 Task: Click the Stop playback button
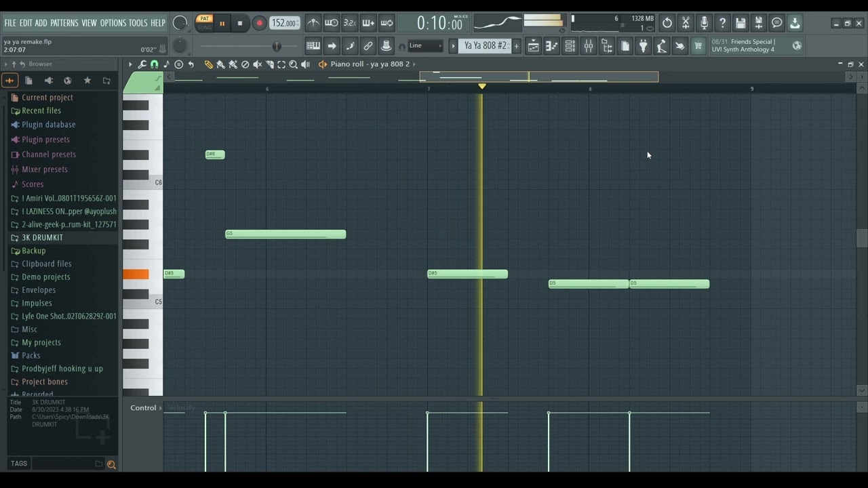coord(240,23)
